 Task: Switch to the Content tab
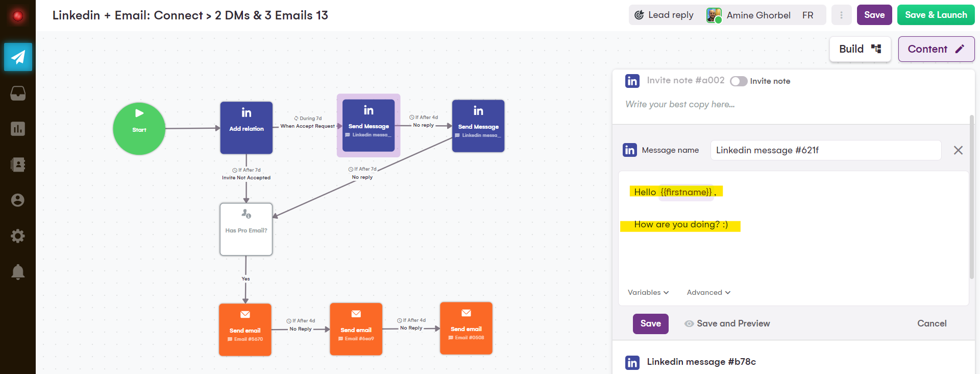(936, 49)
